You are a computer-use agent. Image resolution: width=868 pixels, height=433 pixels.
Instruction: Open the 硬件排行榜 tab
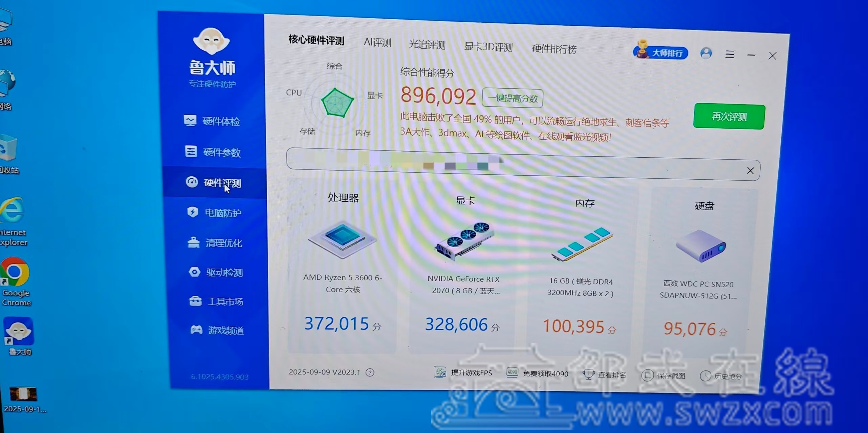click(x=554, y=49)
